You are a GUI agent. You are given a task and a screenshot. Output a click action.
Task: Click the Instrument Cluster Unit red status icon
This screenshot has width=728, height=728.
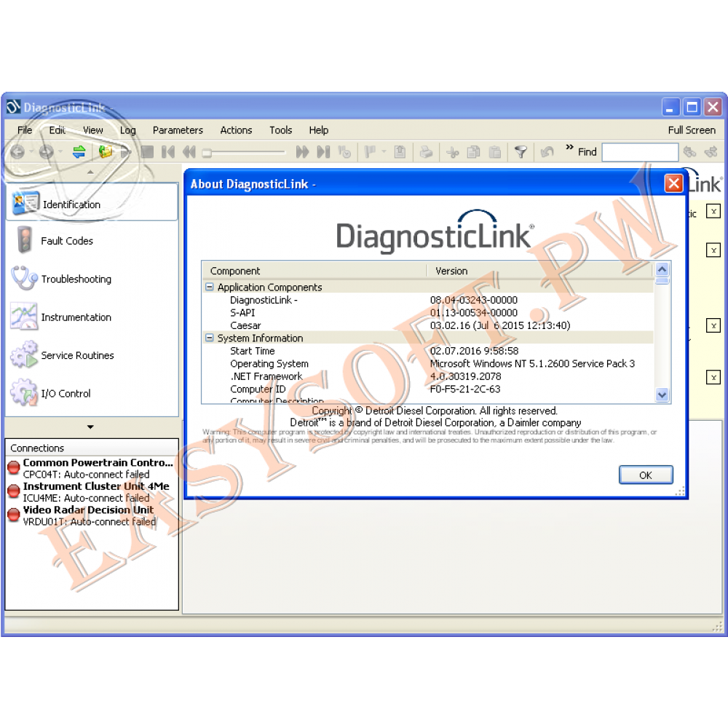[x=14, y=490]
